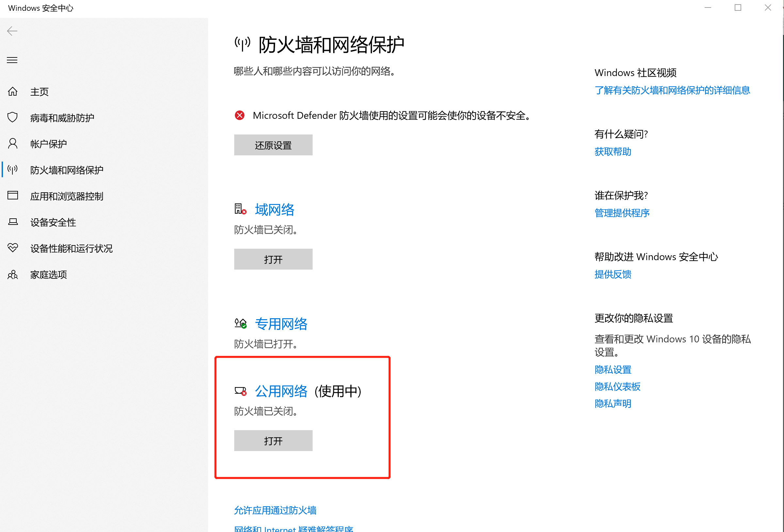Click the 提供反馈 link

coord(612,274)
